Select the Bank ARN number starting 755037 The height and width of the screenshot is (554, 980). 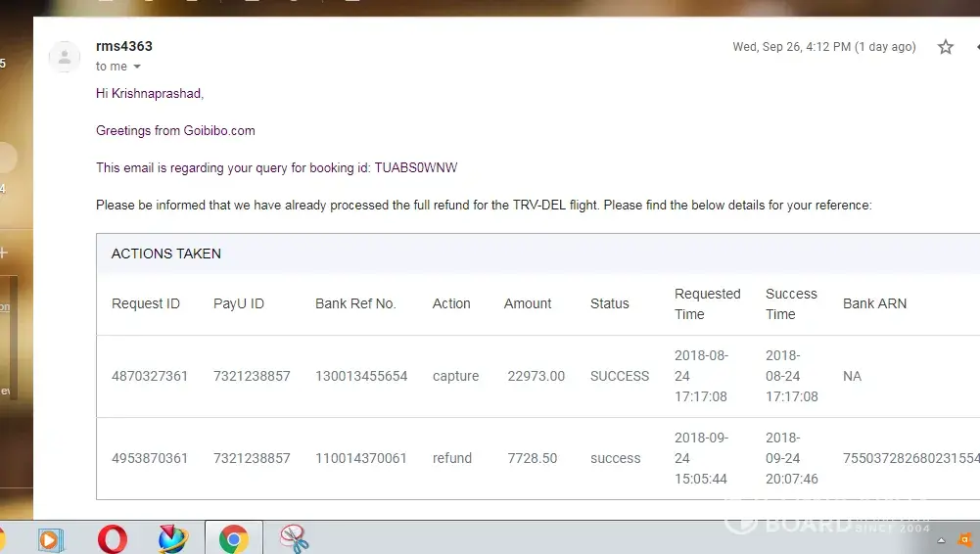(x=911, y=458)
